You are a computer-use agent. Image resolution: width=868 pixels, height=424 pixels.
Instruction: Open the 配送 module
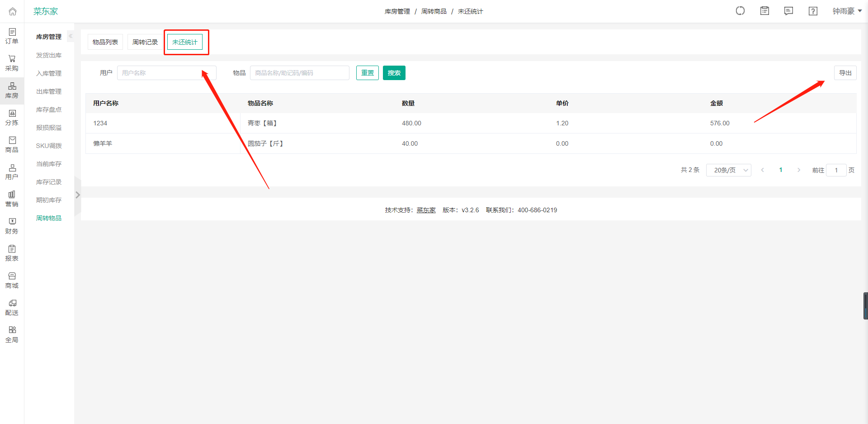tap(12, 306)
